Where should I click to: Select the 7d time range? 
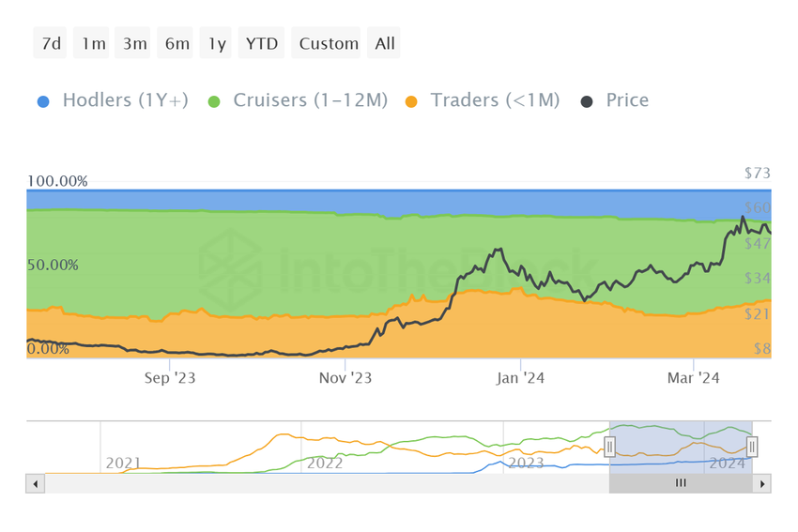coord(51,43)
